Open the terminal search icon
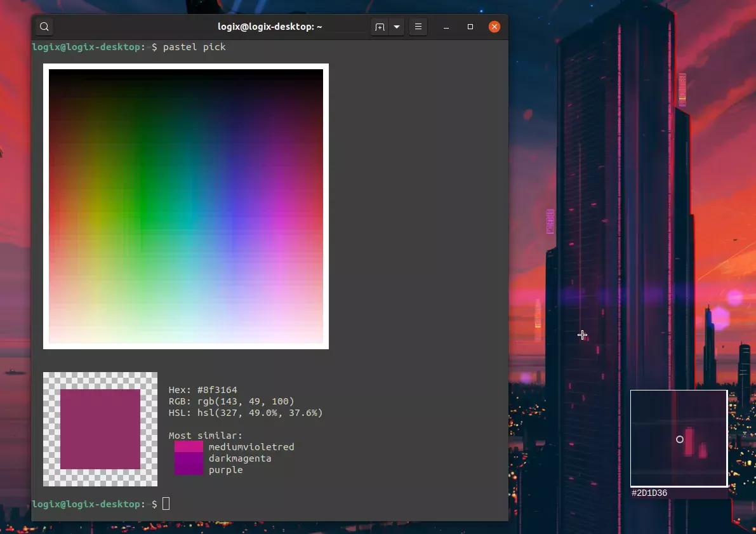This screenshot has height=534, width=756. [x=44, y=27]
